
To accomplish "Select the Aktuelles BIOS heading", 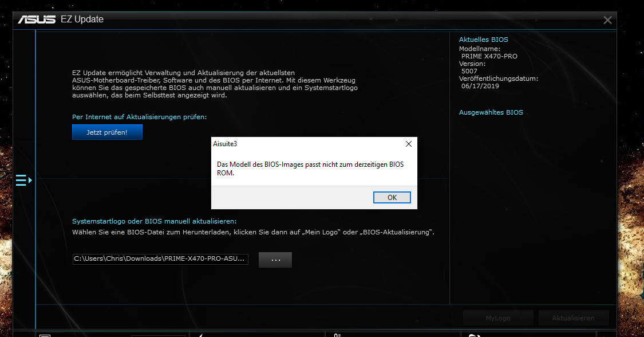I will (x=483, y=40).
